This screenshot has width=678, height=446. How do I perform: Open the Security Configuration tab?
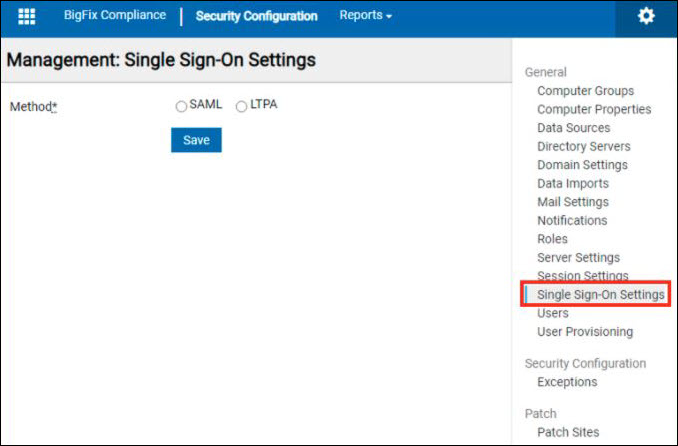coord(256,16)
